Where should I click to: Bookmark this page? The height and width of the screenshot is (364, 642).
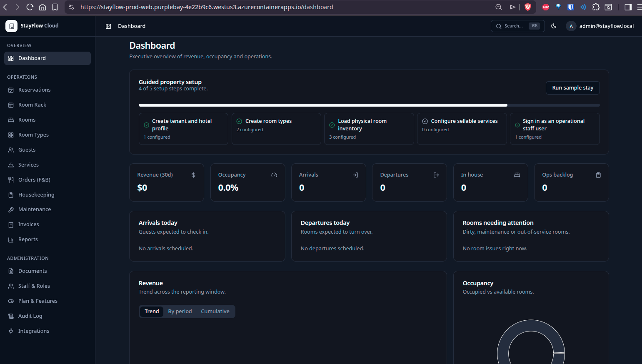point(55,7)
